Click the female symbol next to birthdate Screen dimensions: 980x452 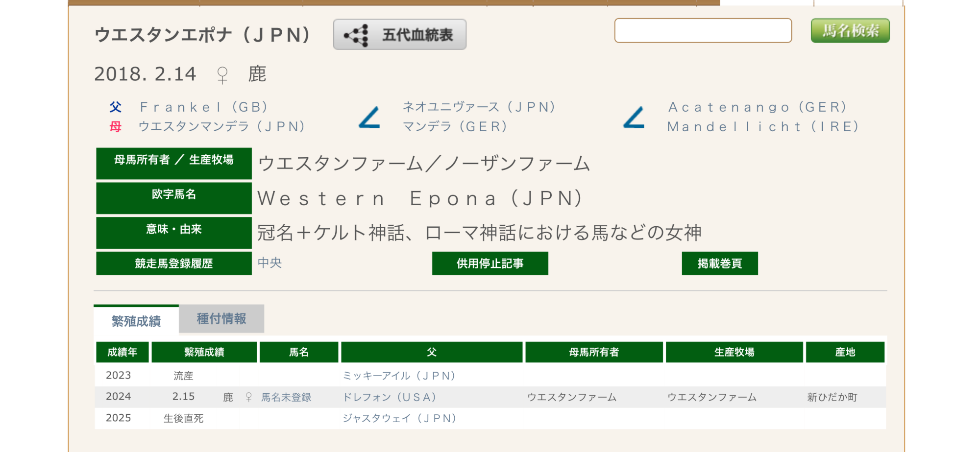coord(222,75)
